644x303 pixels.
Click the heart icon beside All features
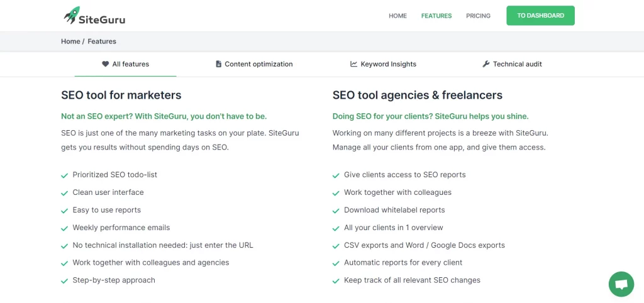pos(106,64)
